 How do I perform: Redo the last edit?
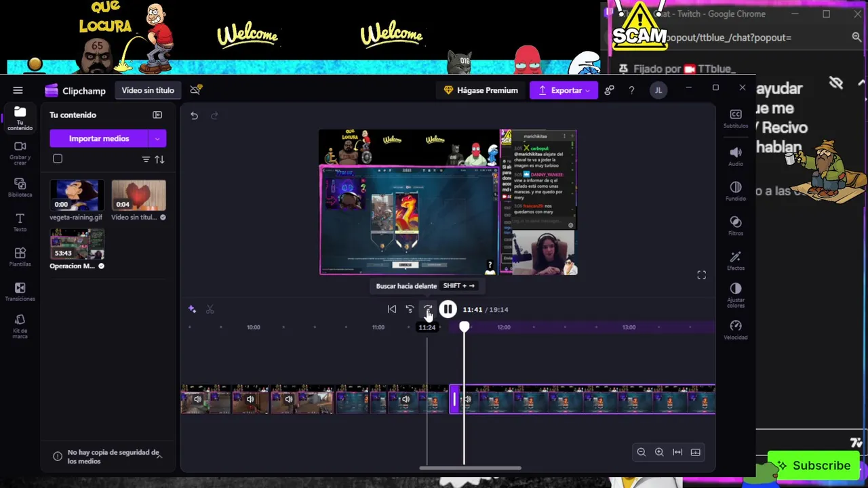pos(214,116)
